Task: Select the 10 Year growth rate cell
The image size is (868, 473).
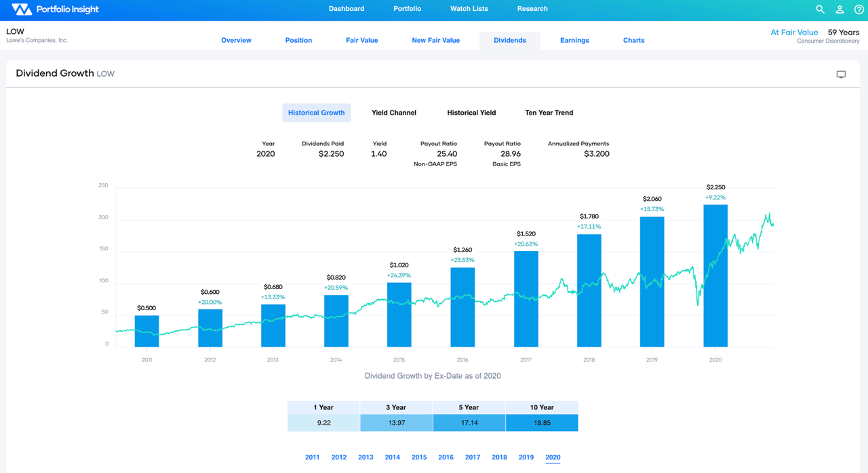Action: [x=542, y=422]
